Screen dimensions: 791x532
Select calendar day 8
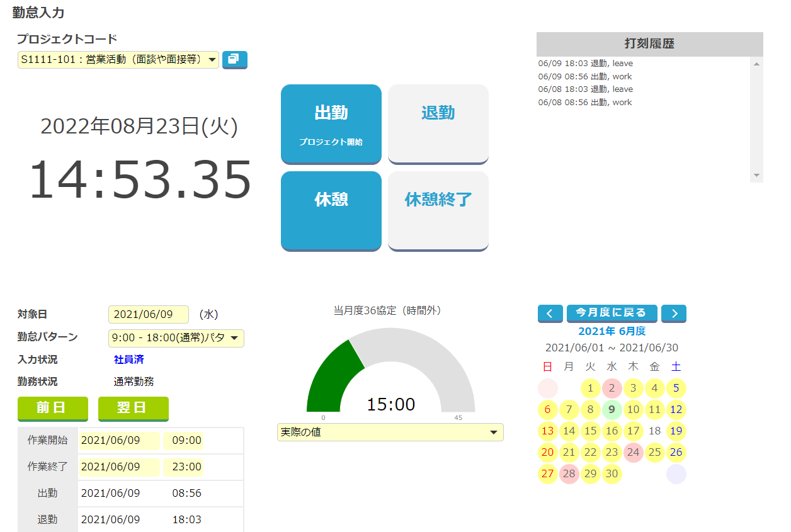591,410
